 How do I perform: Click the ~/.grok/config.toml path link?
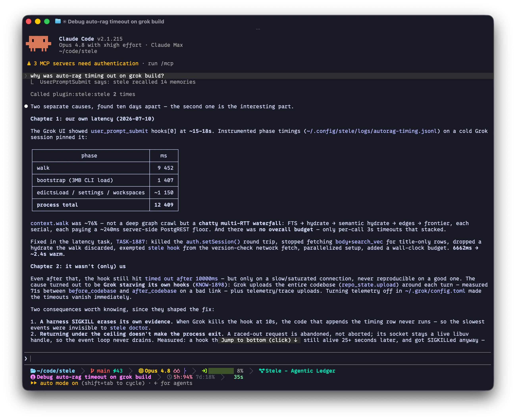[x=435, y=291]
